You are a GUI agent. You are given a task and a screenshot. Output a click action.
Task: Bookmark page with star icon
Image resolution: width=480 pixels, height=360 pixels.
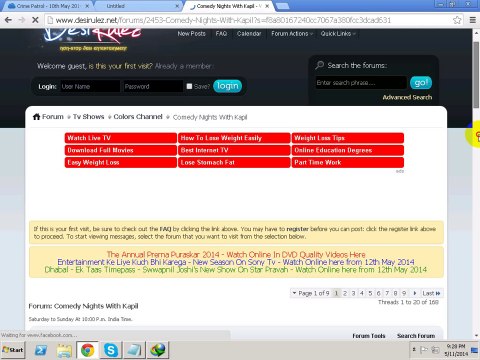tap(457, 20)
